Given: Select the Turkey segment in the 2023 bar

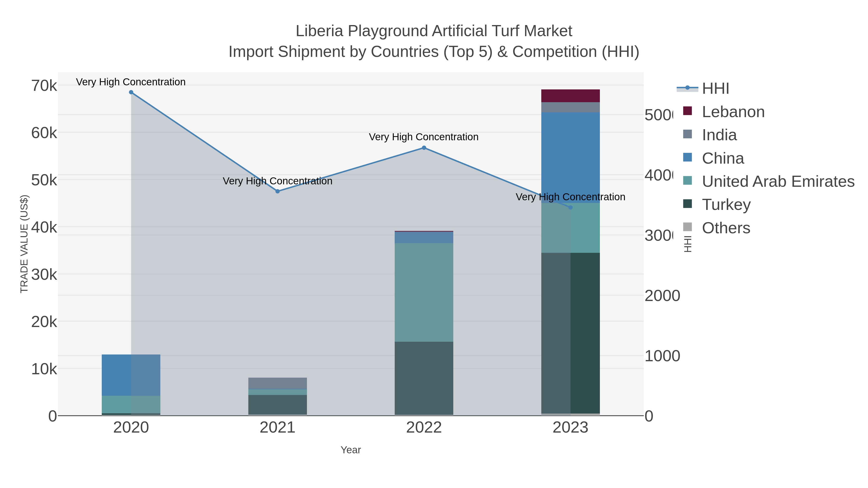Looking at the screenshot, I should [570, 333].
